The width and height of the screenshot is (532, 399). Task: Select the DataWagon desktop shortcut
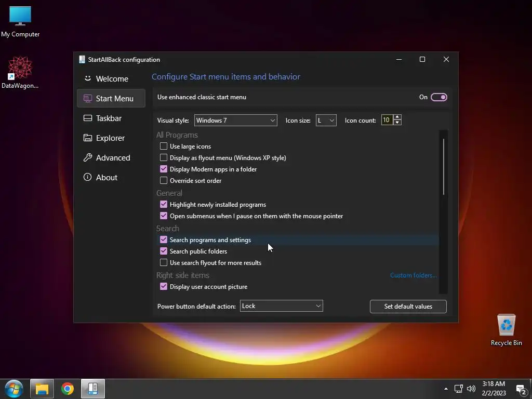point(20,73)
